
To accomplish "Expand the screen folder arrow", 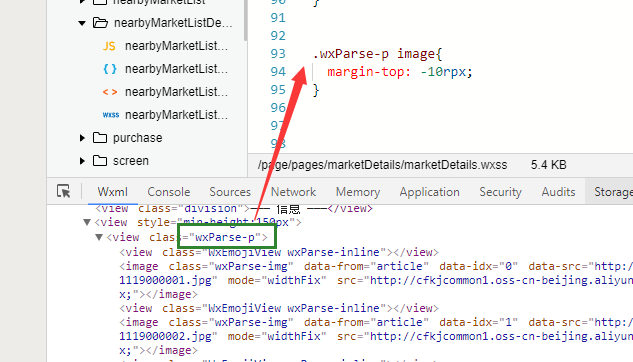I will (82, 161).
